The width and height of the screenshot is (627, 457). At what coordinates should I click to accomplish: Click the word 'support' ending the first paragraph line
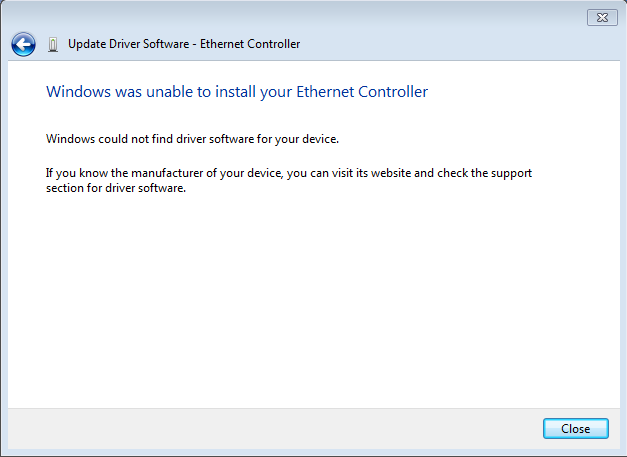(511, 173)
